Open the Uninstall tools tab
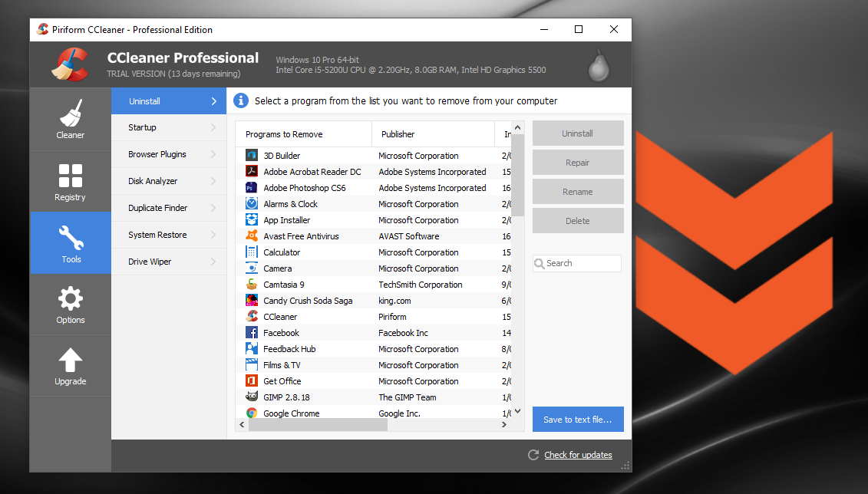The height and width of the screenshot is (494, 868). [169, 101]
